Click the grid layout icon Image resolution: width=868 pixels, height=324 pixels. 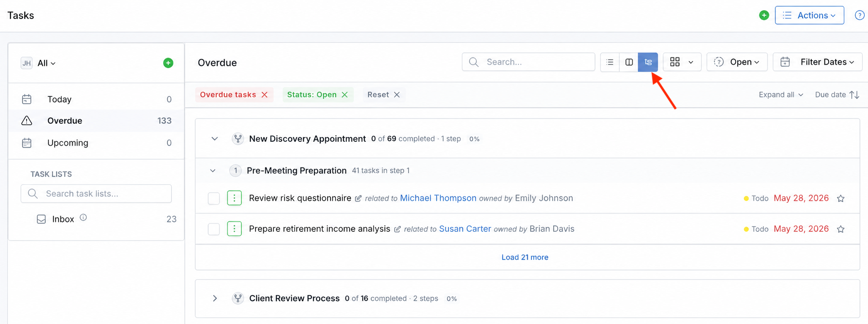point(675,62)
